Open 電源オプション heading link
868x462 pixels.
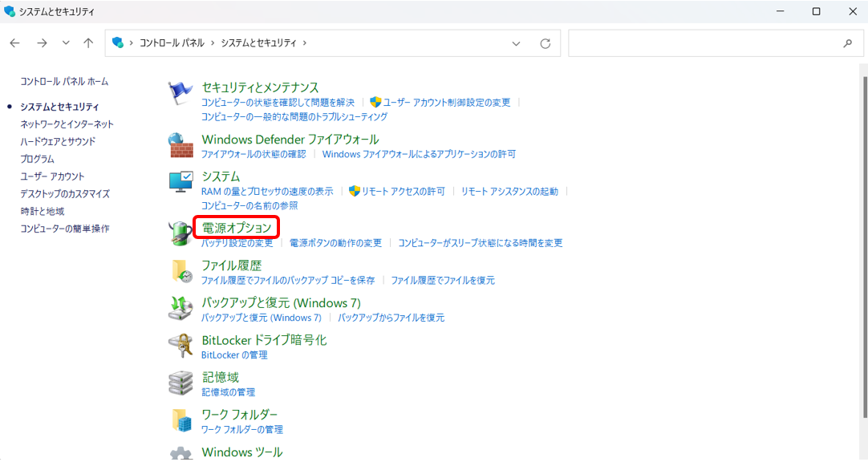pyautogui.click(x=237, y=228)
